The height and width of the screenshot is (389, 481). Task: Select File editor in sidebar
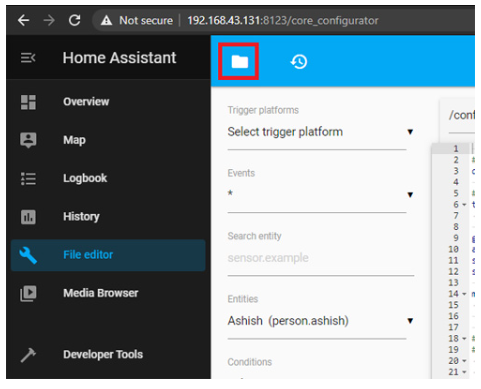click(x=108, y=255)
